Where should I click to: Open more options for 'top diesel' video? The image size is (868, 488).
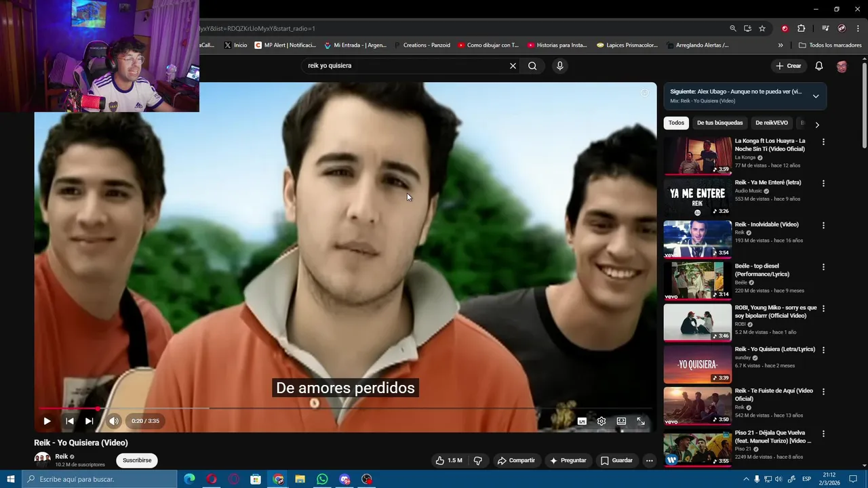pos(823,267)
